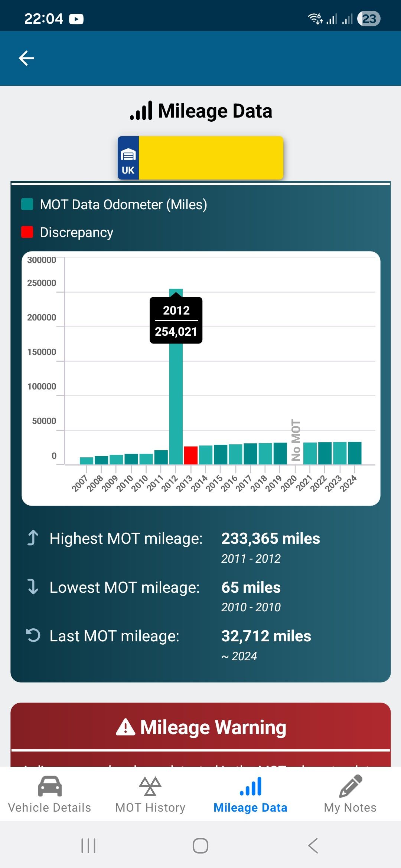Image resolution: width=401 pixels, height=868 pixels.
Task: Switch to the MOT History tab
Action: [x=150, y=794]
